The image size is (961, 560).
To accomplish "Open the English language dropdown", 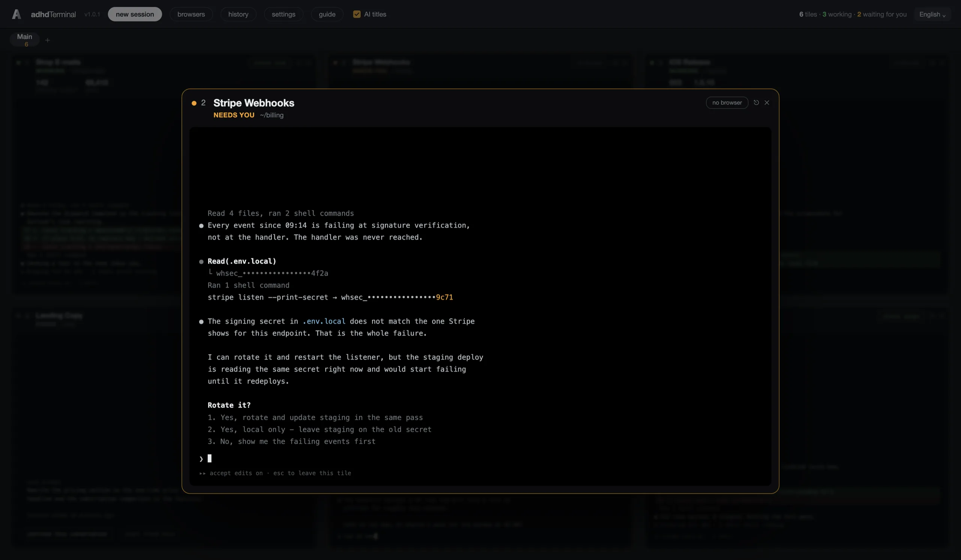I will (932, 14).
